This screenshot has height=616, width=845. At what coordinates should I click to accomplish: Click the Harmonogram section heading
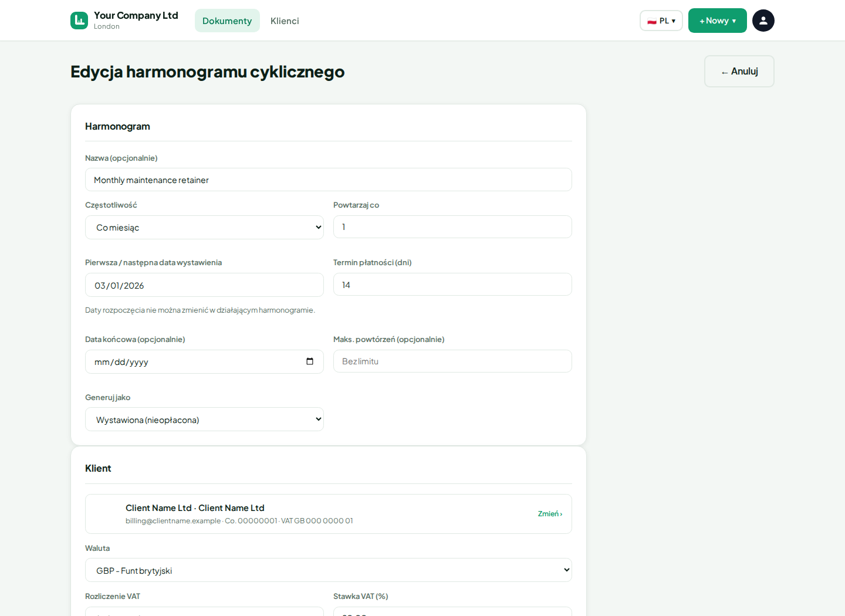117,126
